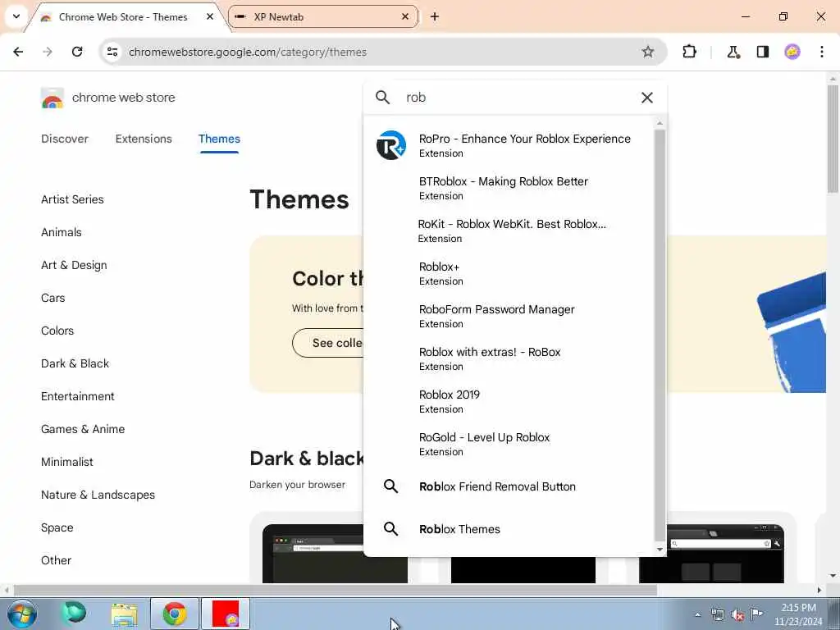The height and width of the screenshot is (630, 840).
Task: Open the File Explorer taskbar icon
Action: [125, 614]
